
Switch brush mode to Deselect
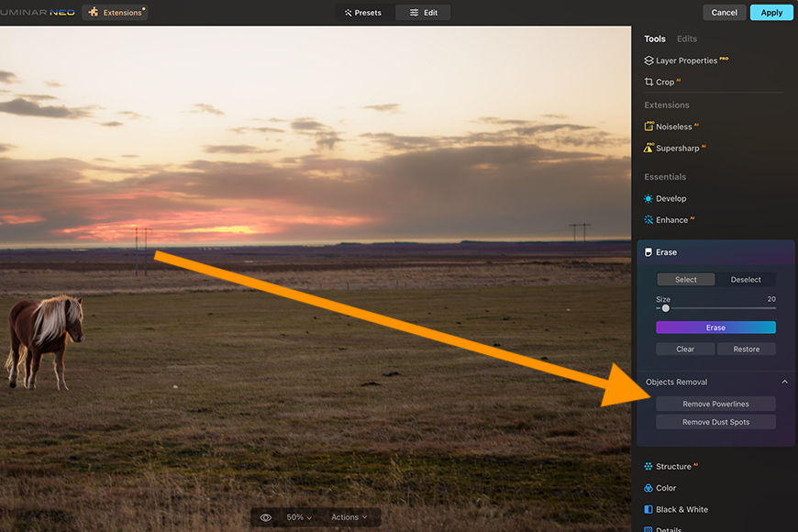746,280
